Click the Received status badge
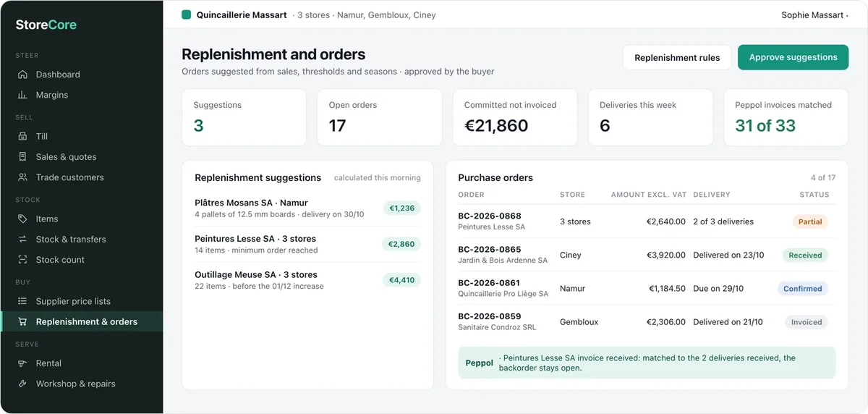868x414 pixels. pyautogui.click(x=805, y=255)
